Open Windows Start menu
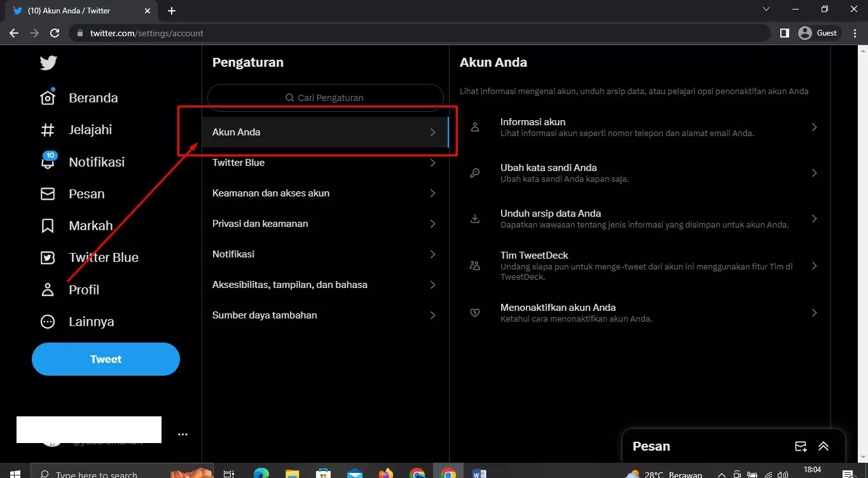 click(x=15, y=474)
